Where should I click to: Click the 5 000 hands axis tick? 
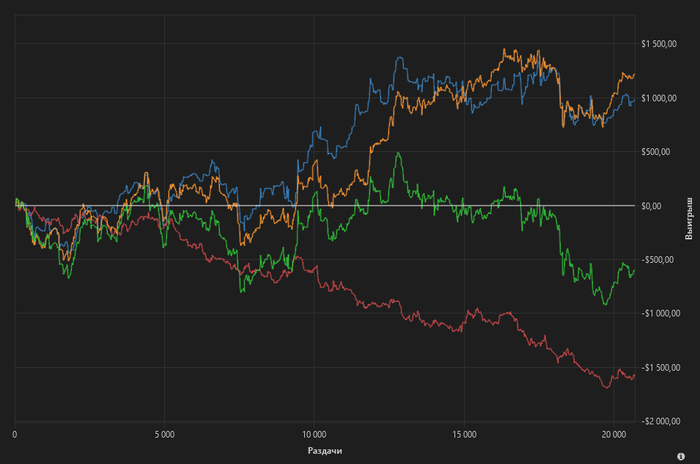click(165, 435)
